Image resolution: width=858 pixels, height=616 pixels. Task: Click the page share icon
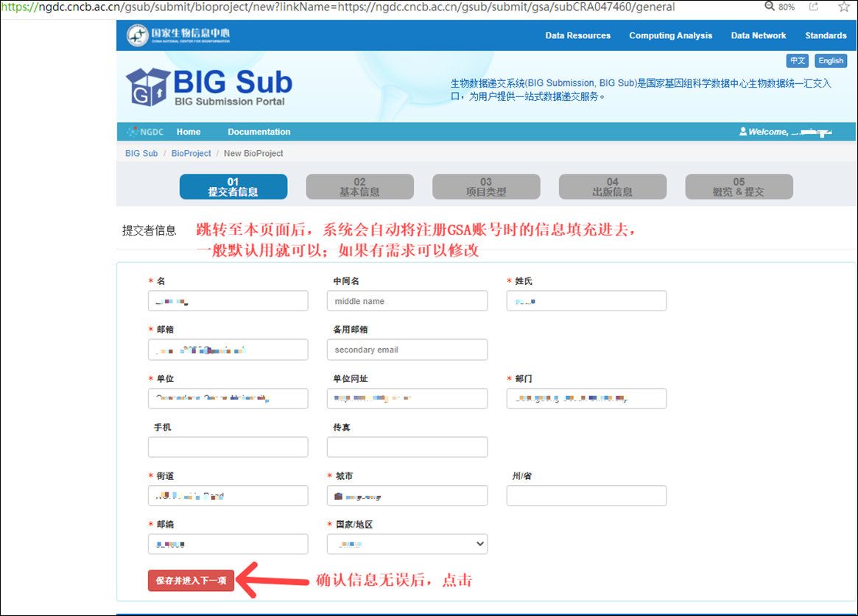(x=813, y=6)
